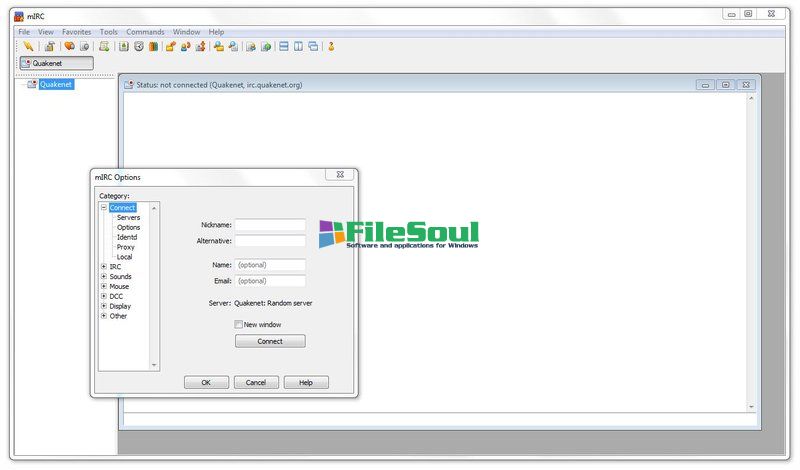Open Options via the toolbar icon
The width and height of the screenshot is (800, 470).
point(49,46)
